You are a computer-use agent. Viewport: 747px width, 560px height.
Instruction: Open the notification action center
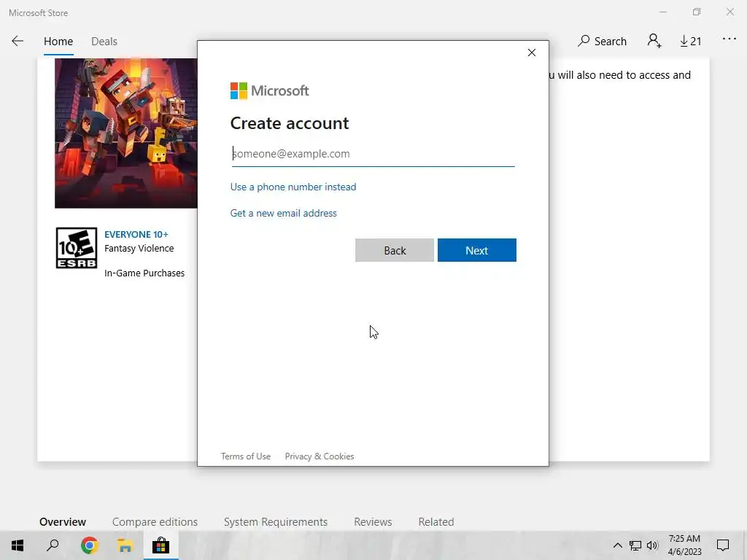pos(723,545)
